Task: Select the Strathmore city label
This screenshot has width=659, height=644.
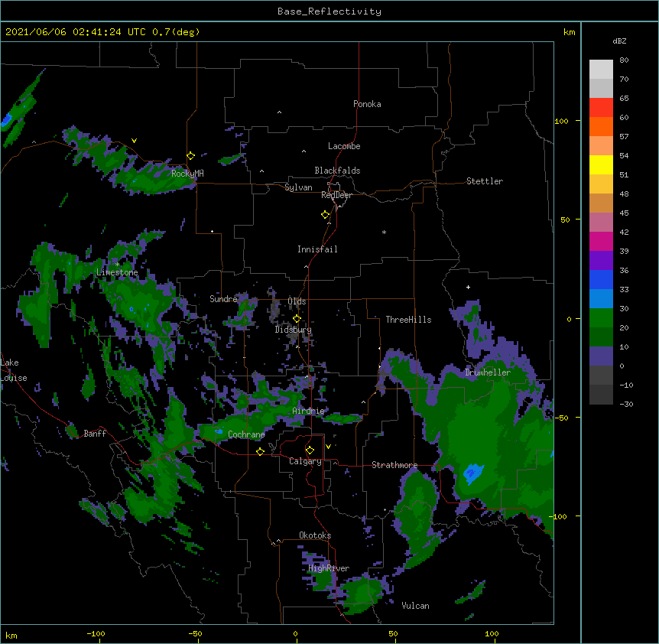Action: 394,465
